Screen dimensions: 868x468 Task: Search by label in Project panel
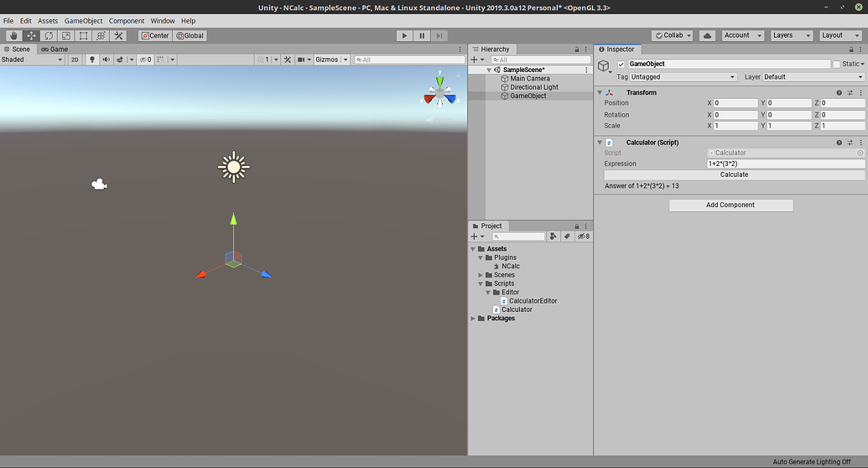[567, 237]
